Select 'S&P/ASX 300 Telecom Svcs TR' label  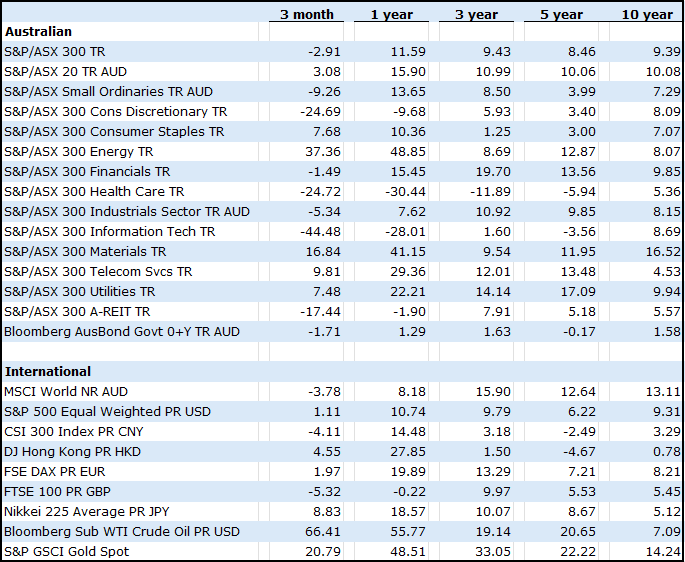tap(98, 271)
